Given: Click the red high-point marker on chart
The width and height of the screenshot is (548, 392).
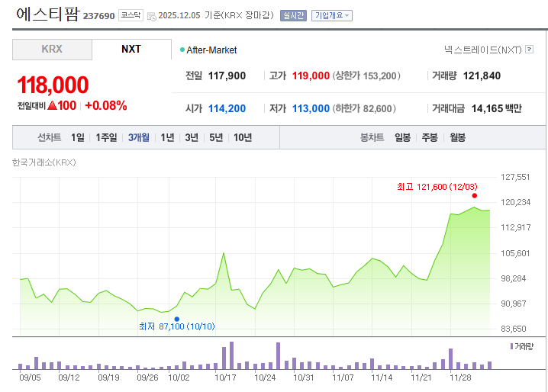Looking at the screenshot, I should click(x=475, y=195).
